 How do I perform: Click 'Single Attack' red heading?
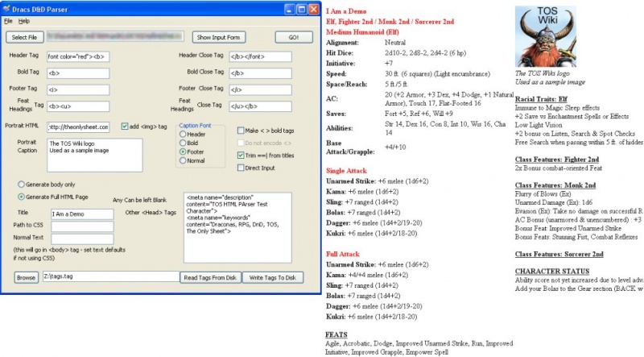point(346,171)
